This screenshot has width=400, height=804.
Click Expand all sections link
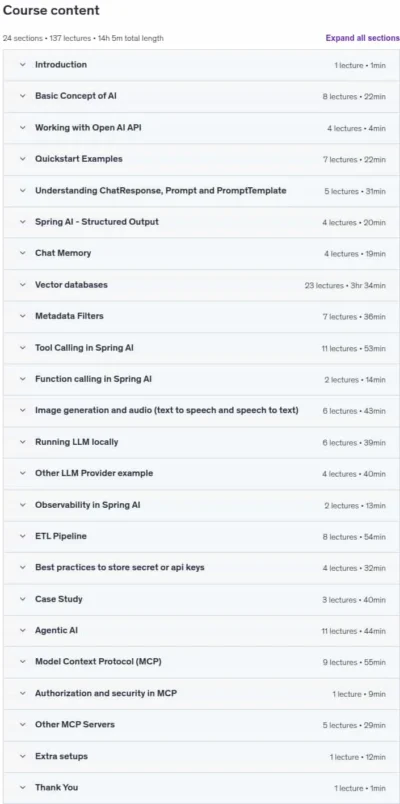click(x=363, y=38)
